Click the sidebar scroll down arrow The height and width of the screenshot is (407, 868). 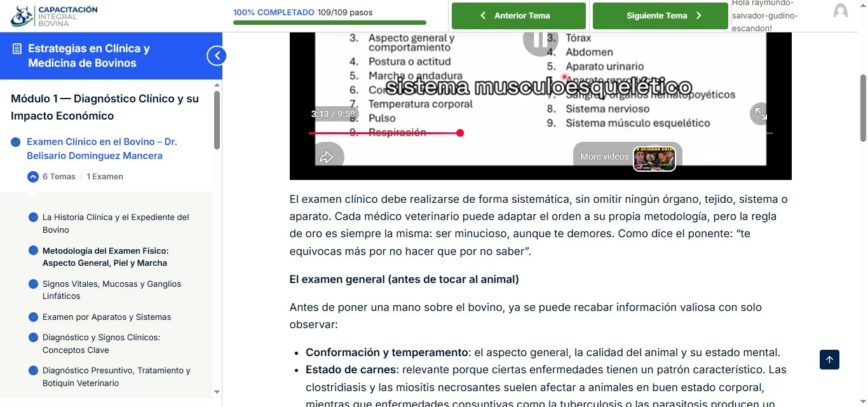tap(217, 392)
